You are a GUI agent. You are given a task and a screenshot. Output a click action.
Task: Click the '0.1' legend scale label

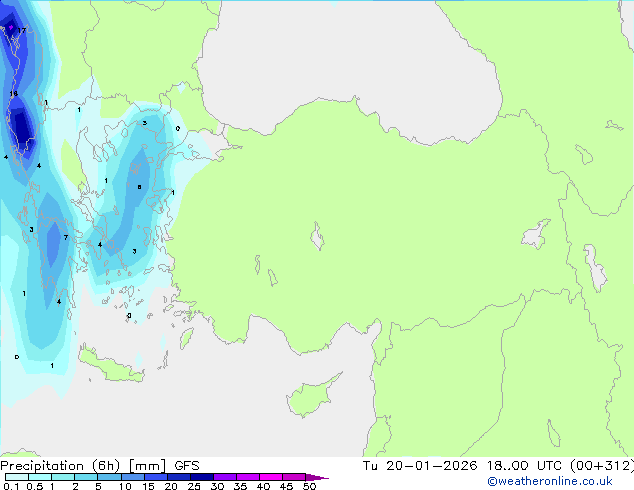point(11,486)
